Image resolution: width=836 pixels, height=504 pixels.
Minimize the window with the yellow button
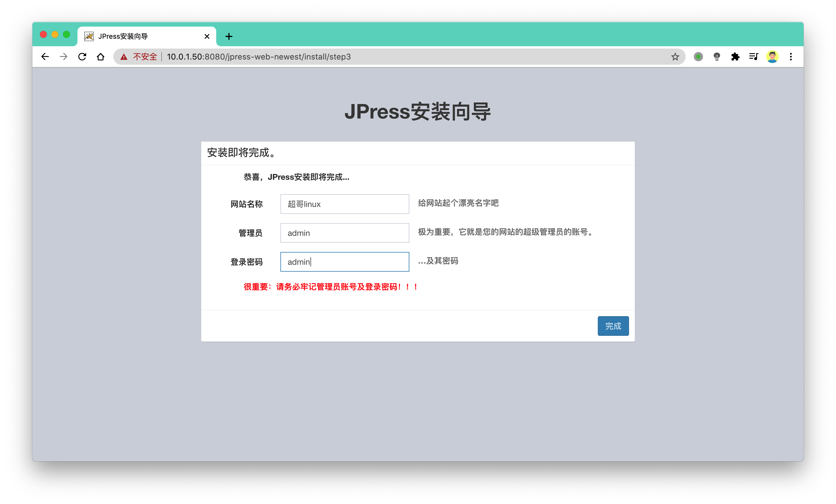[x=55, y=35]
